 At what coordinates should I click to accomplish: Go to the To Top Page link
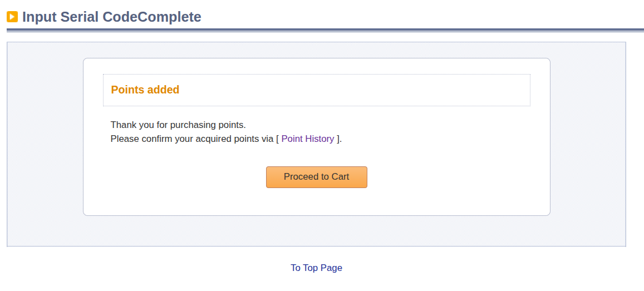[x=316, y=268]
